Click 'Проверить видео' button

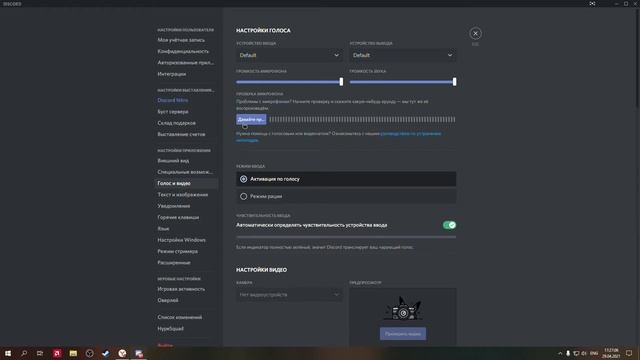click(x=403, y=334)
